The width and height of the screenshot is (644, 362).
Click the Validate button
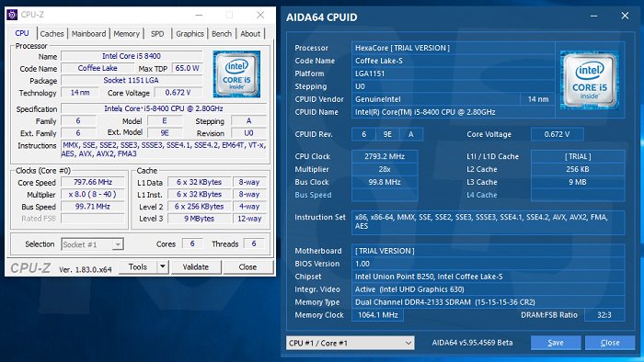(x=195, y=266)
